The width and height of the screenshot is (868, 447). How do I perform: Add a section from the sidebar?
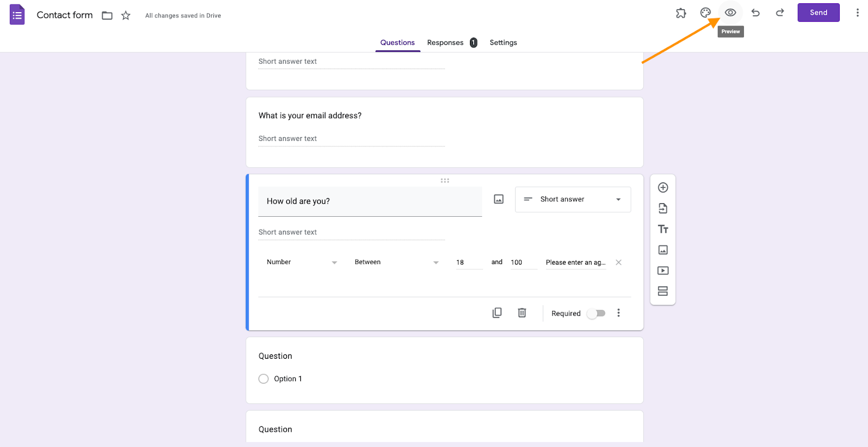click(x=663, y=291)
